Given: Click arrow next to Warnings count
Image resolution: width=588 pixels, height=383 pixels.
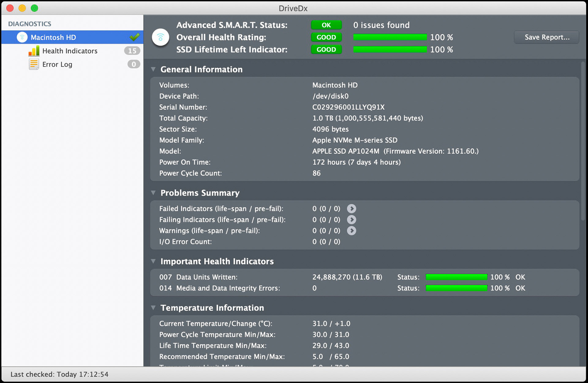Looking at the screenshot, I should click(x=351, y=231).
